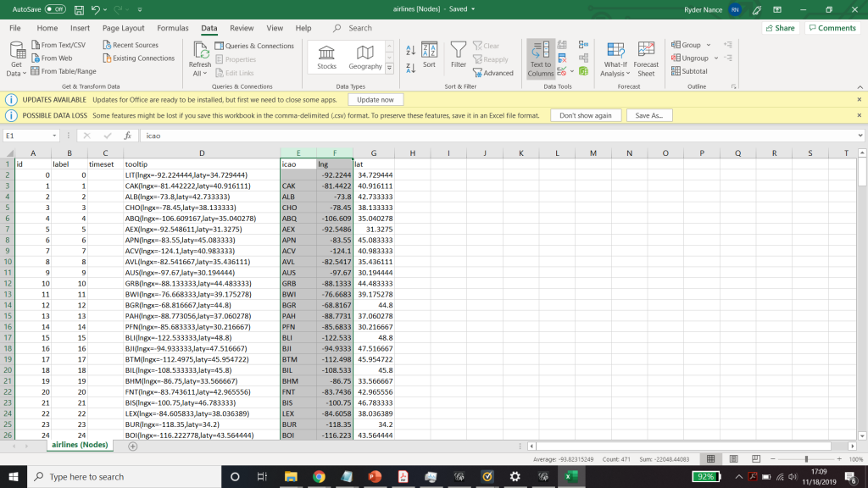Click the Subtotal outline icon
868x488 pixels.
tap(689, 71)
